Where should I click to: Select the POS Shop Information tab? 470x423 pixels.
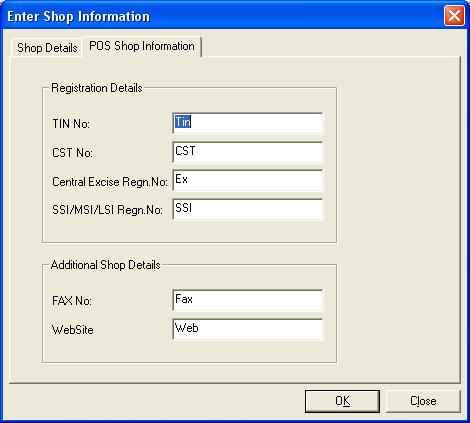142,46
